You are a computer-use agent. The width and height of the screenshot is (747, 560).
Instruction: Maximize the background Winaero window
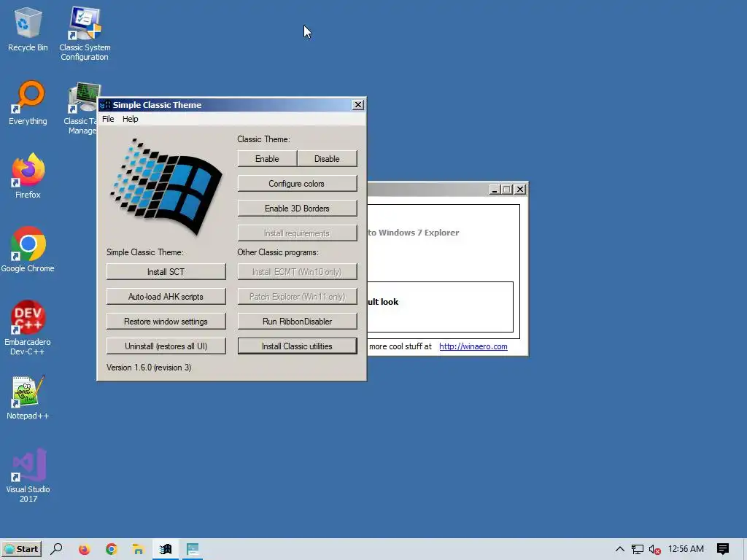(x=507, y=190)
